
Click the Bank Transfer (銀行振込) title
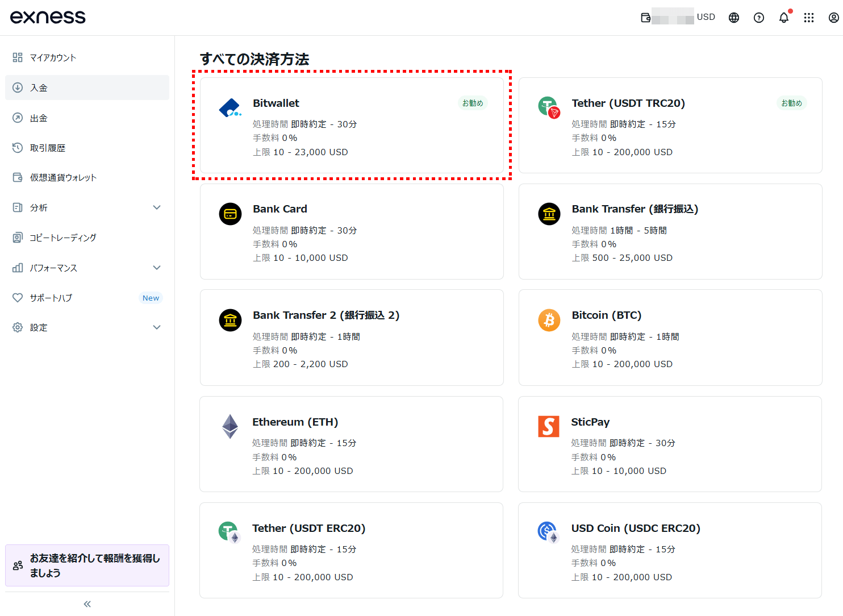pyautogui.click(x=635, y=209)
